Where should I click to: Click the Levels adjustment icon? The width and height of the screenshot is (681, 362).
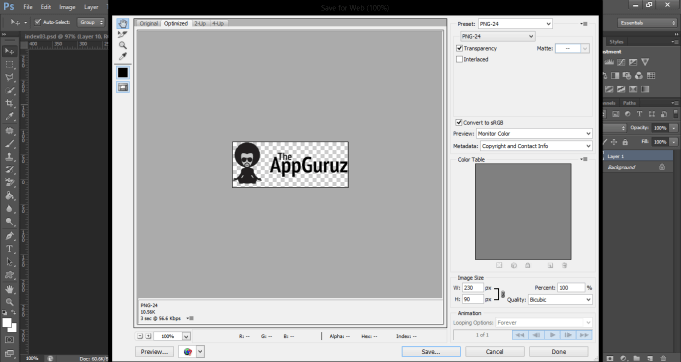click(x=609, y=63)
